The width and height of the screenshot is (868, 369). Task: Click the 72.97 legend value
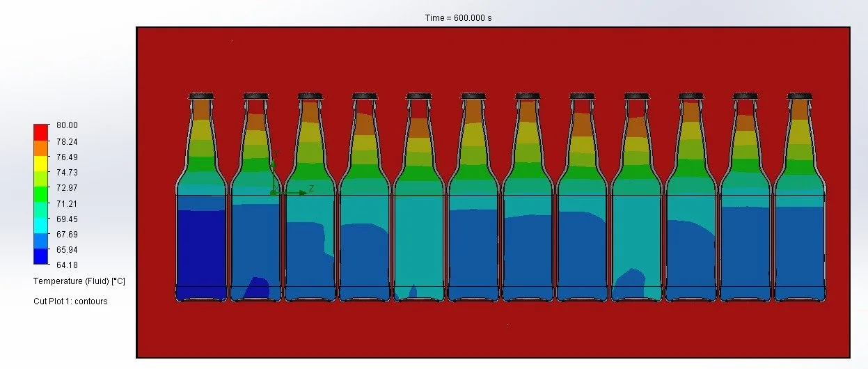coord(68,188)
